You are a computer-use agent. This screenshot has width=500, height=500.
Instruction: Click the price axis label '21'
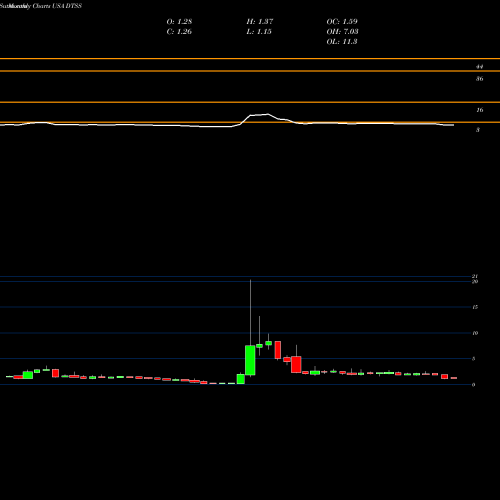coord(475,276)
